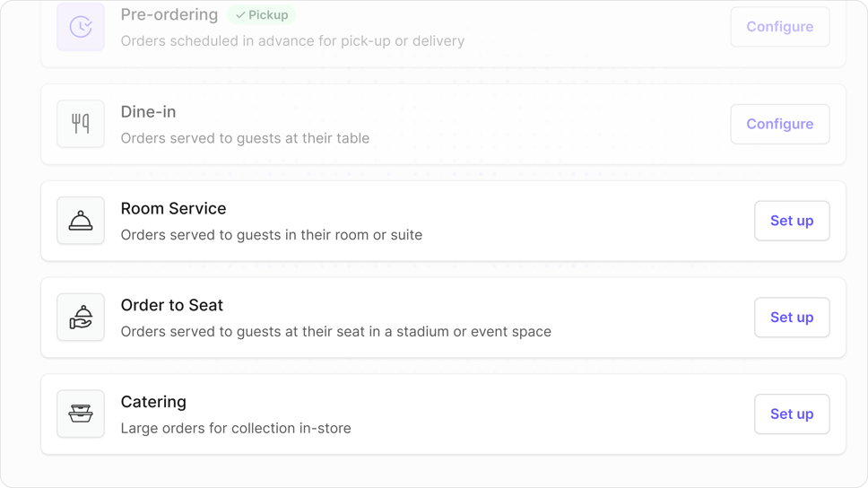Image resolution: width=868 pixels, height=488 pixels.
Task: Click the Order to Seat hand-serving icon
Action: [x=81, y=317]
